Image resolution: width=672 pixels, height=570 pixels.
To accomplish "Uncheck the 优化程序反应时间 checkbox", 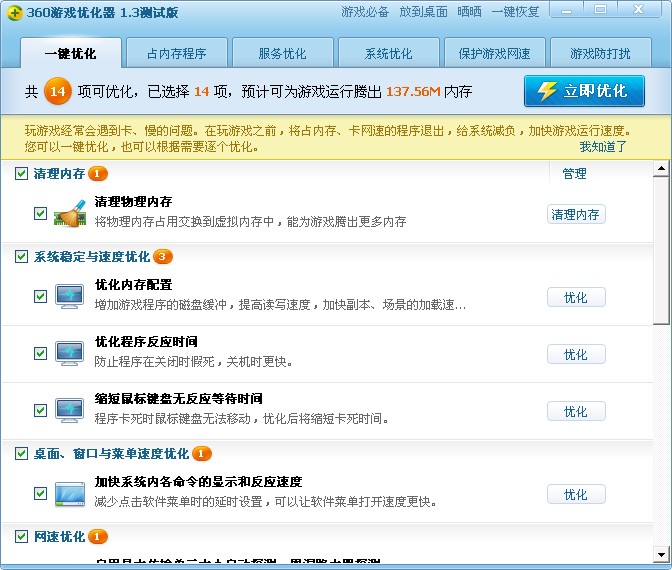I will coord(40,354).
